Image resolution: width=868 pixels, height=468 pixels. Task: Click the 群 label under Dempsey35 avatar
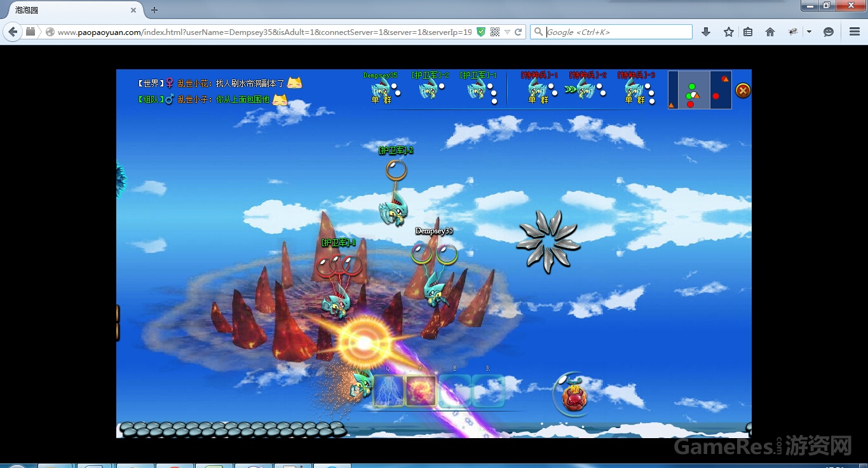point(386,100)
